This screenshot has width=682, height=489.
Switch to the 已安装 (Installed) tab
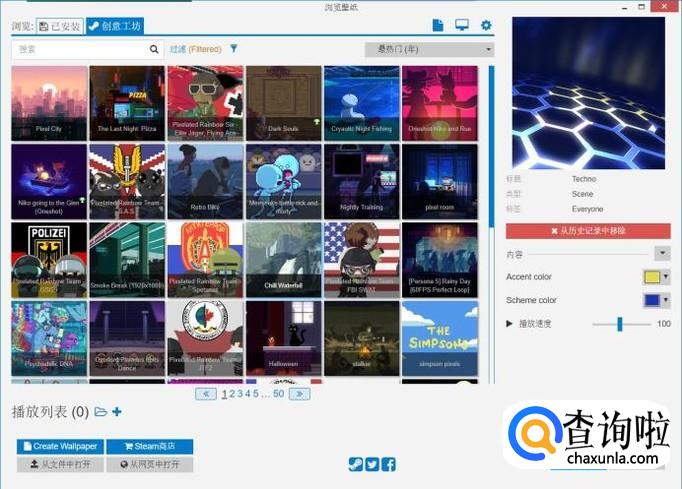point(60,27)
